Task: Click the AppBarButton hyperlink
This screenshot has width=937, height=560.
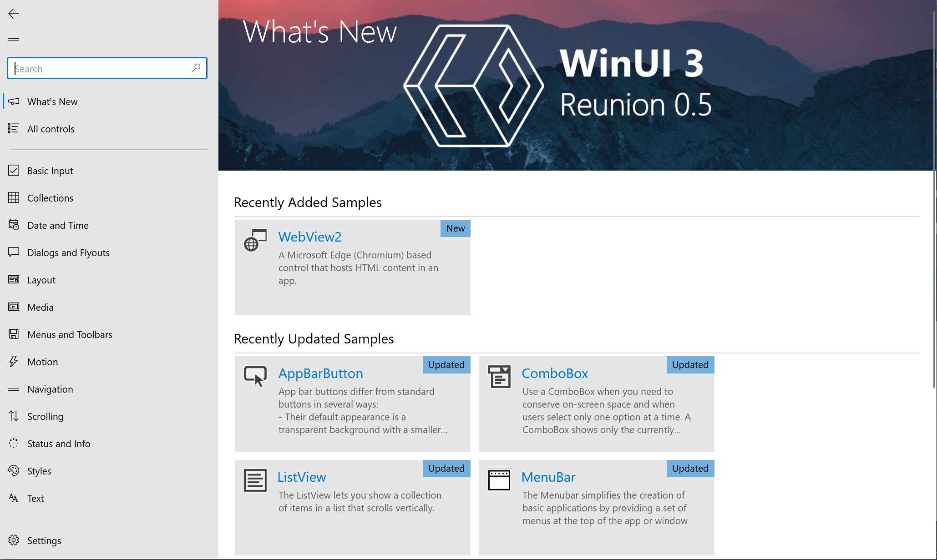Action: (x=320, y=373)
